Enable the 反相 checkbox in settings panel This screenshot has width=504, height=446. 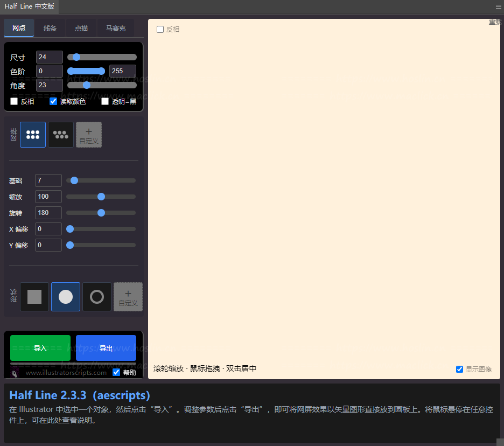(14, 101)
